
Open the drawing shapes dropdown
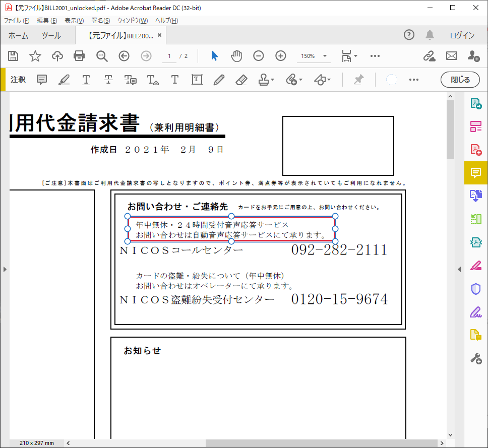pyautogui.click(x=323, y=80)
